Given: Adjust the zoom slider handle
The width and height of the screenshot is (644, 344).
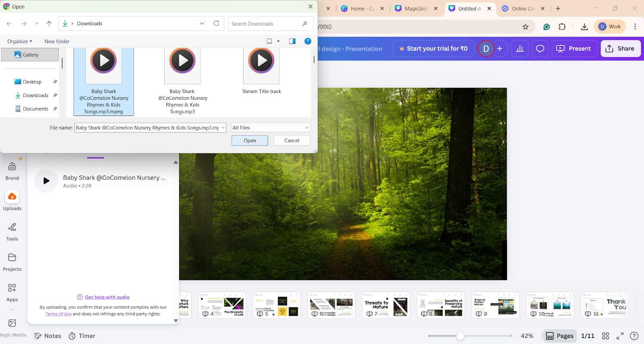Looking at the screenshot, I should point(460,336).
